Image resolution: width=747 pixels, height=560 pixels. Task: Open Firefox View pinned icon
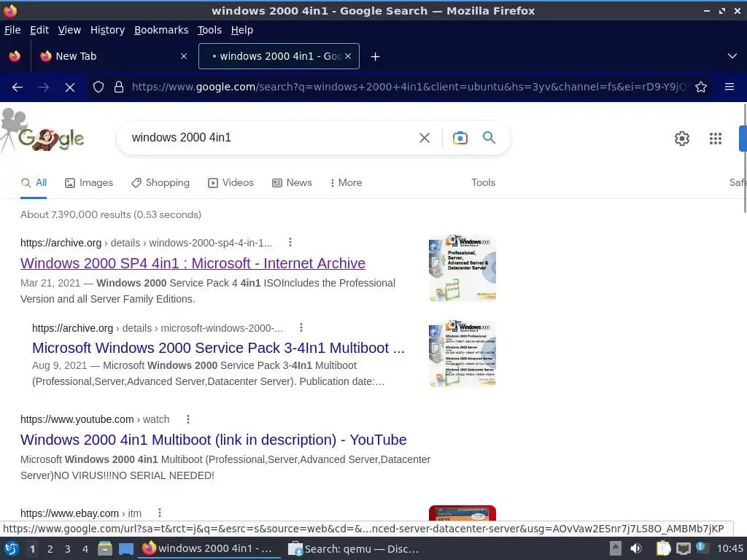point(15,56)
